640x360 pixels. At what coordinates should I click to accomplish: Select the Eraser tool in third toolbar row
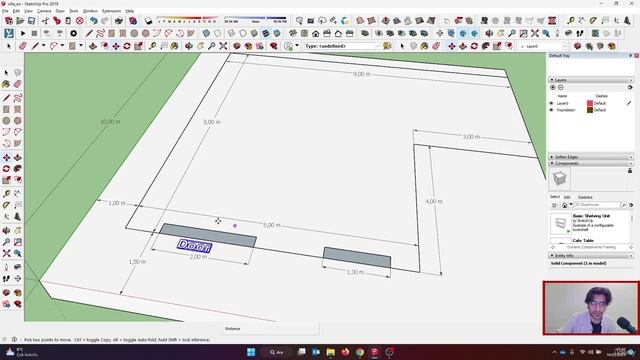click(22, 46)
